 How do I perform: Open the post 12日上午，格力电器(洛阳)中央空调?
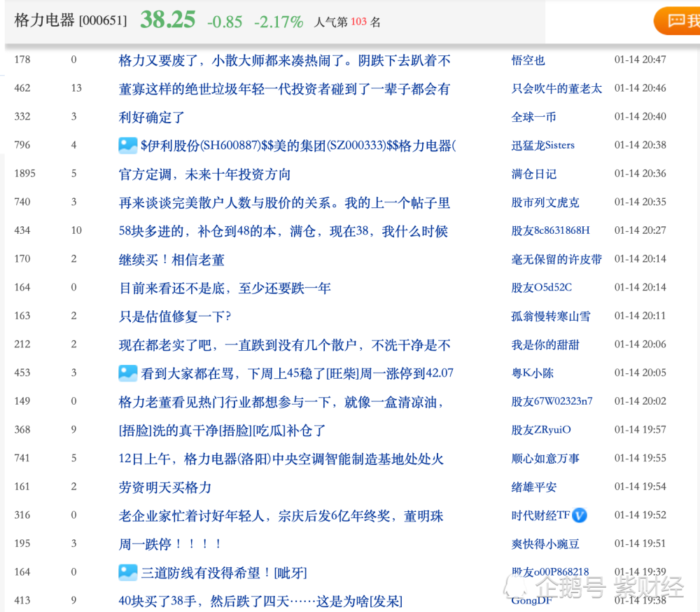click(x=281, y=459)
